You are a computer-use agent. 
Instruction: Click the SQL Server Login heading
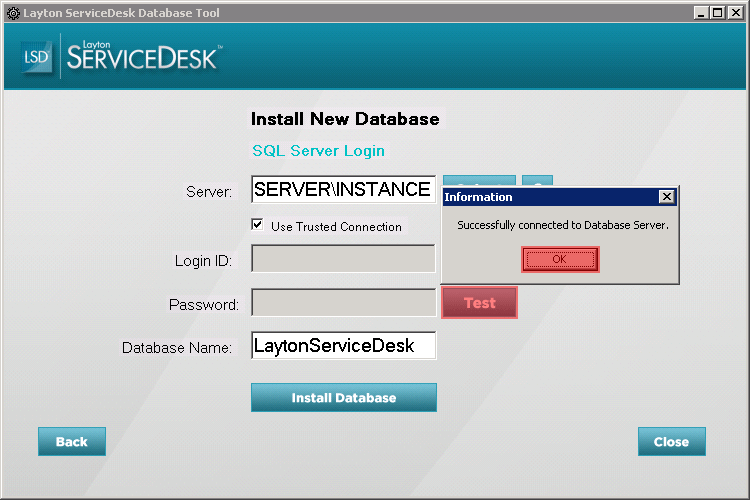(319, 151)
